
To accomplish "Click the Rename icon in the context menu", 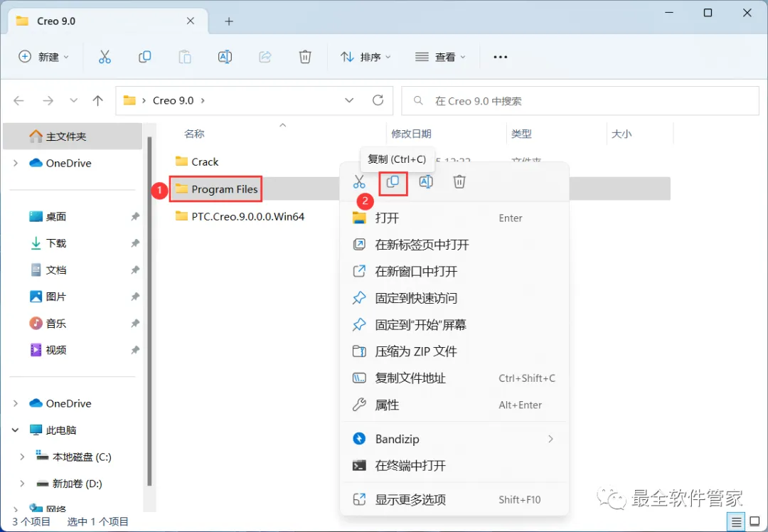I will coord(426,182).
